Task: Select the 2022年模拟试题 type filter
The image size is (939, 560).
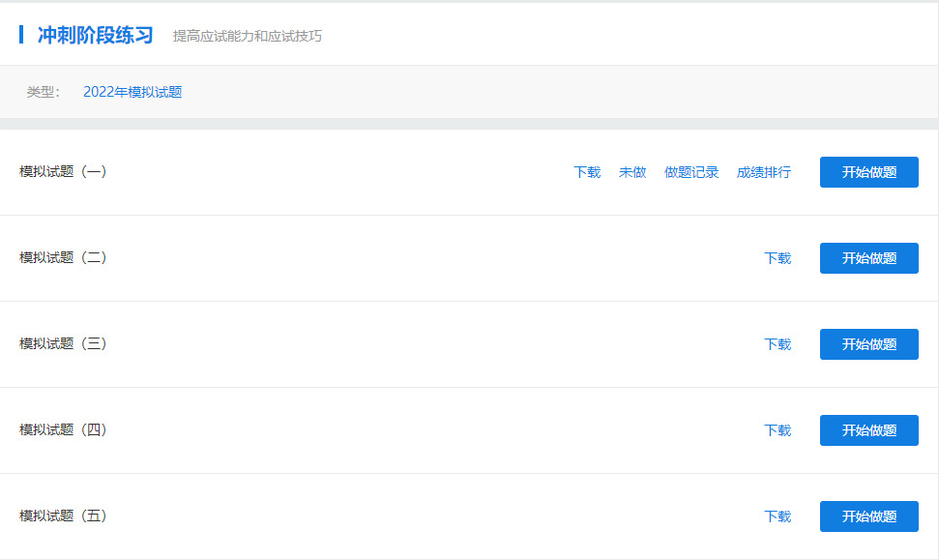Action: coord(132,92)
